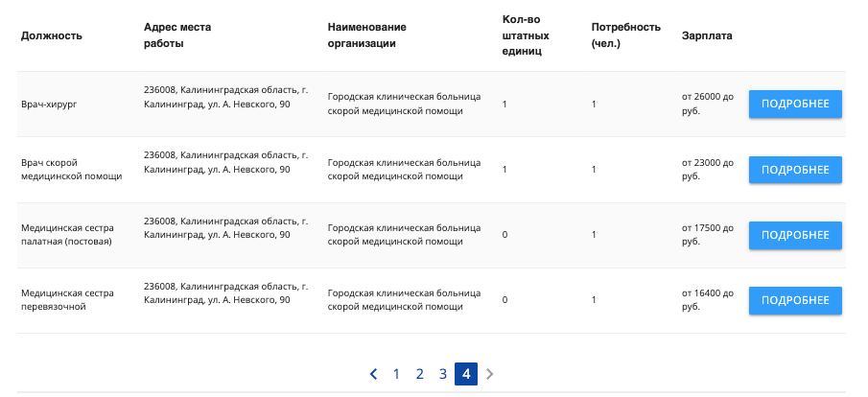This screenshot has height=397, width=868.
Task: Open page 2 of the vacancy list
Action: pyautogui.click(x=419, y=374)
